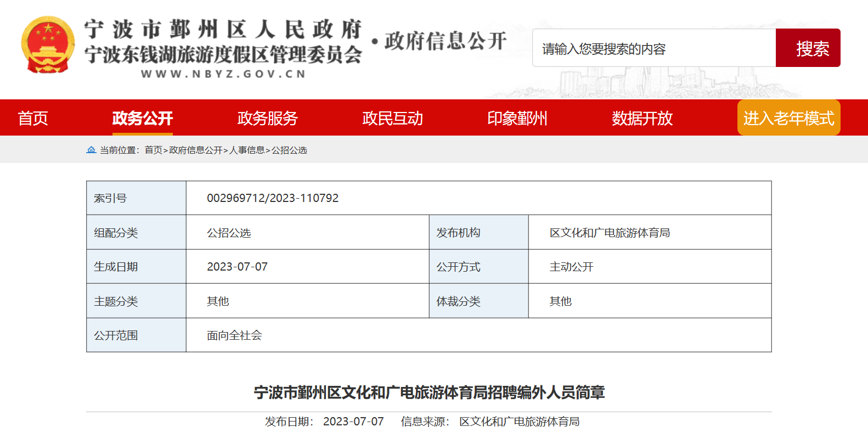Viewport: 868px width, 438px height.
Task: Click the 索引号 label cell
Action: point(137,198)
